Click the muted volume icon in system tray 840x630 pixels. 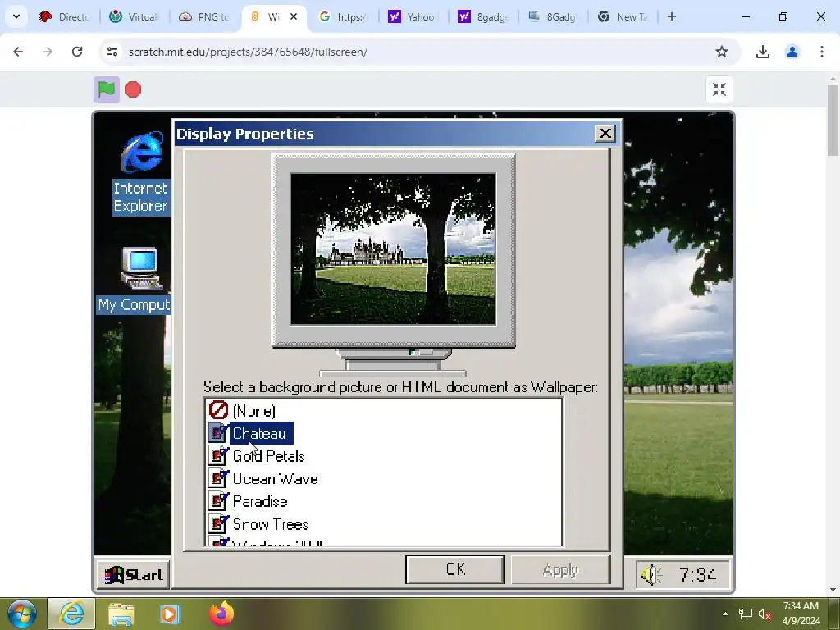765,614
